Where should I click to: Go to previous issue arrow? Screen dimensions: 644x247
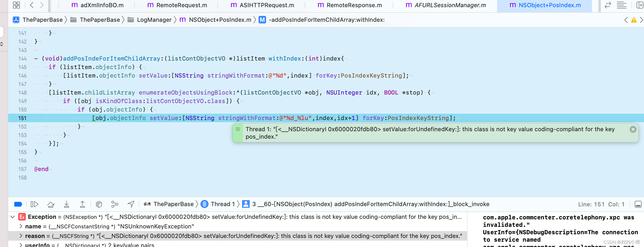point(626,20)
